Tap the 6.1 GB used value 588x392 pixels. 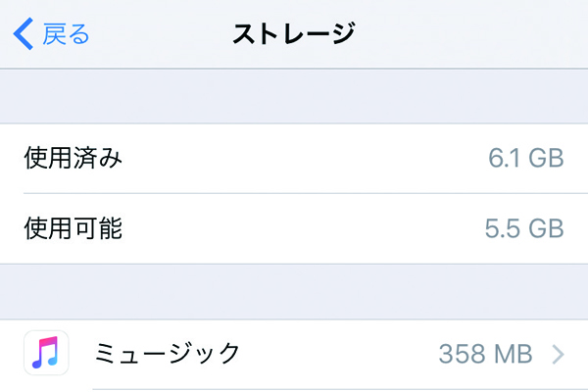(x=525, y=158)
